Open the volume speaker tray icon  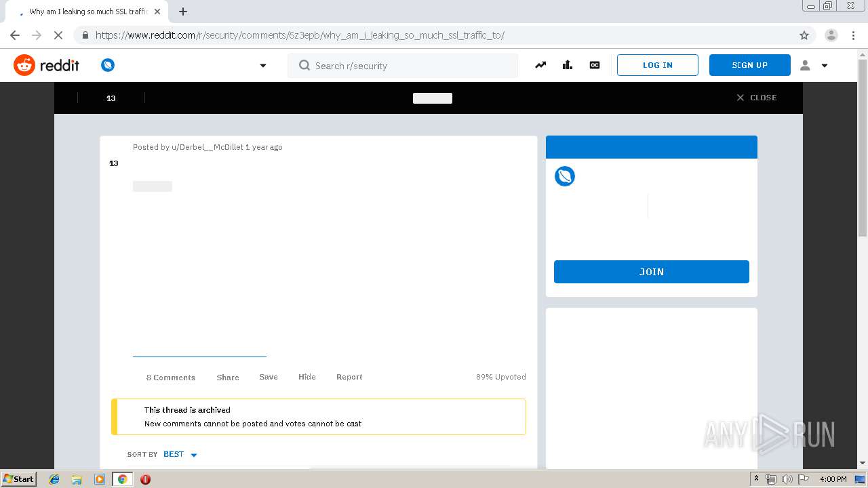787,479
